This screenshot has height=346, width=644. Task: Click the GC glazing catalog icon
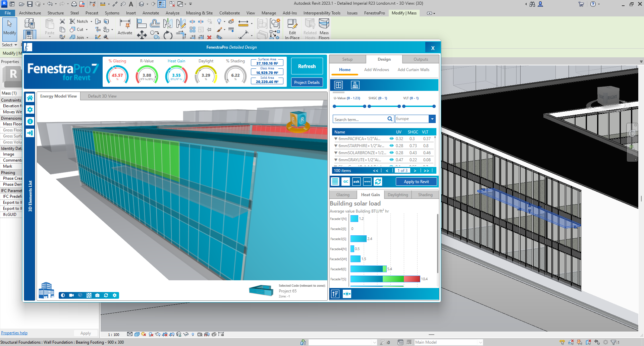tap(346, 182)
